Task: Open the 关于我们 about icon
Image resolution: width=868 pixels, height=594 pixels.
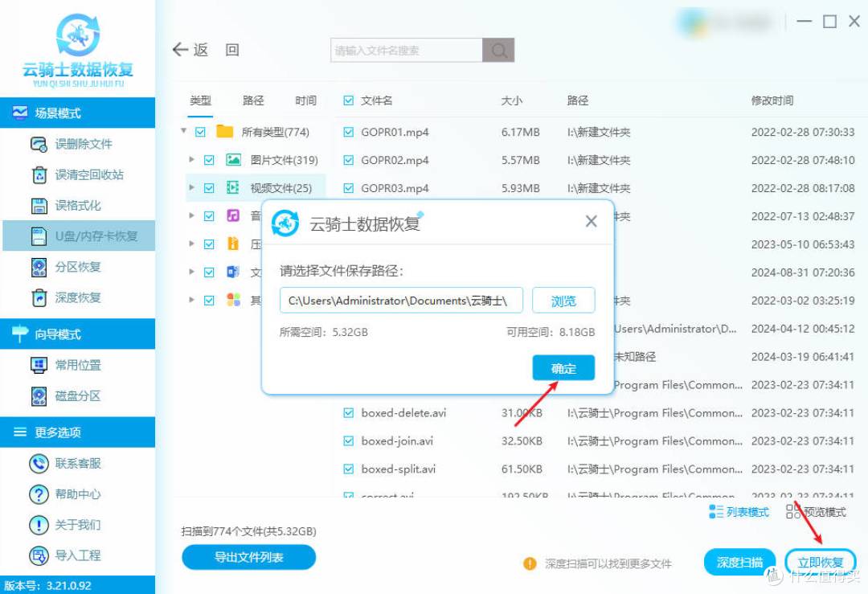Action: pyautogui.click(x=39, y=525)
